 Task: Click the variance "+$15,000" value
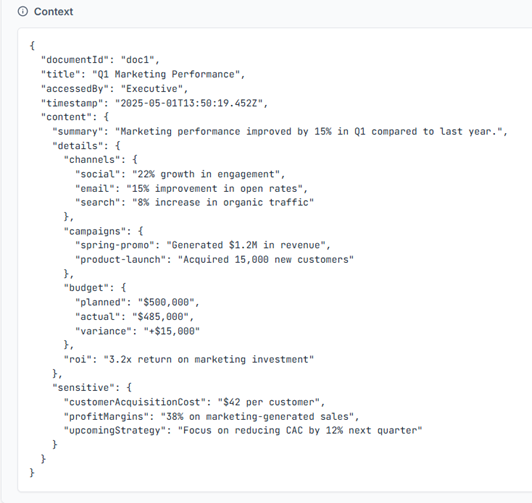(x=172, y=331)
